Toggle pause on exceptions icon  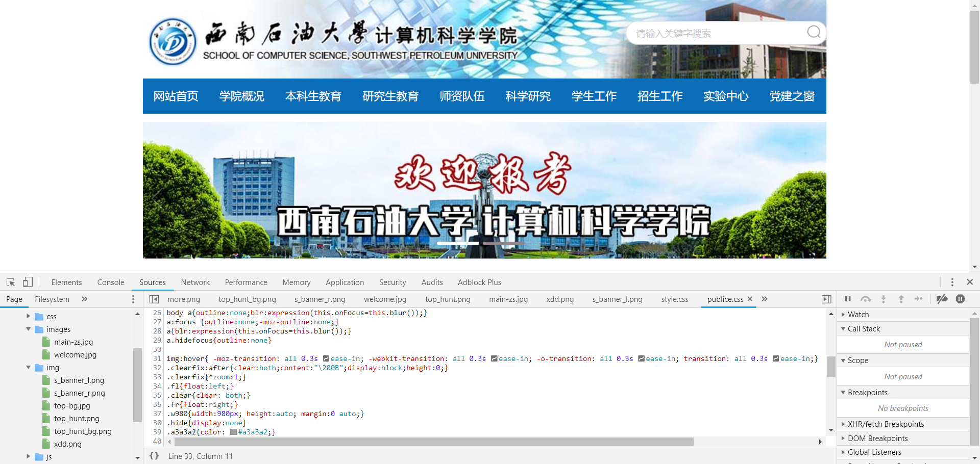pyautogui.click(x=960, y=299)
